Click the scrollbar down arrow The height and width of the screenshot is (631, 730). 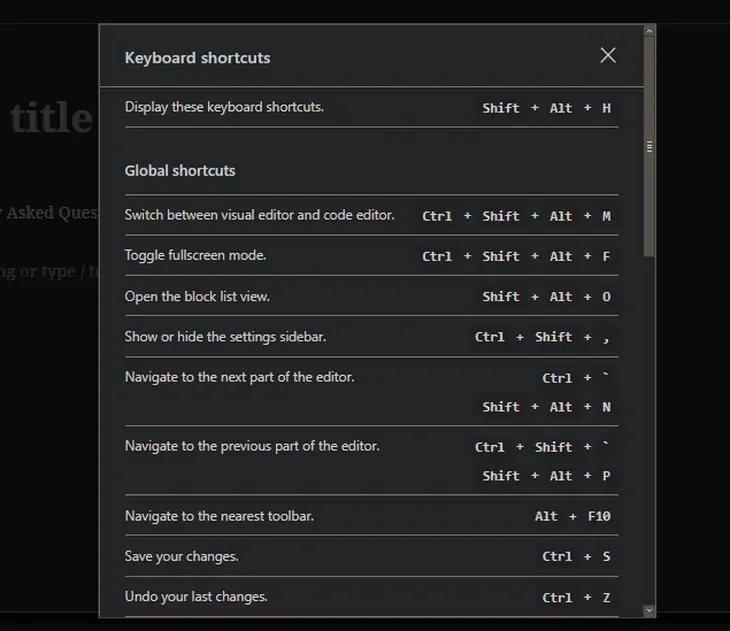coord(649,609)
